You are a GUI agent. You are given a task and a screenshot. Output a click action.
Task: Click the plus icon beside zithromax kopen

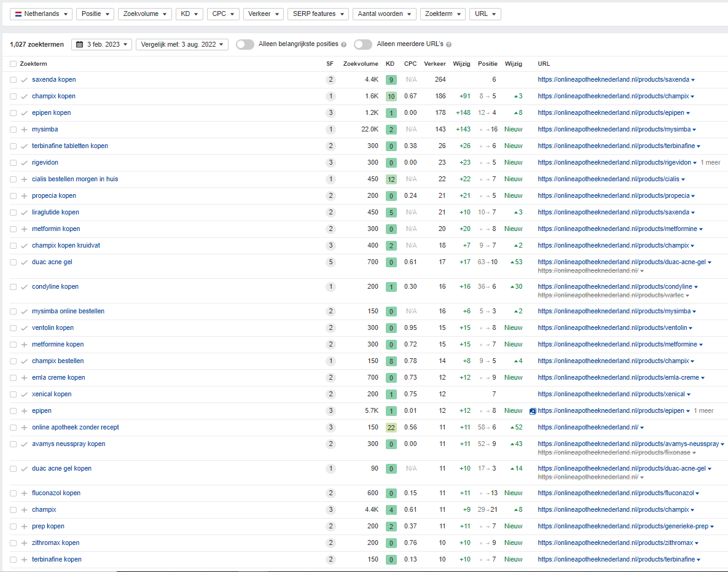24,543
